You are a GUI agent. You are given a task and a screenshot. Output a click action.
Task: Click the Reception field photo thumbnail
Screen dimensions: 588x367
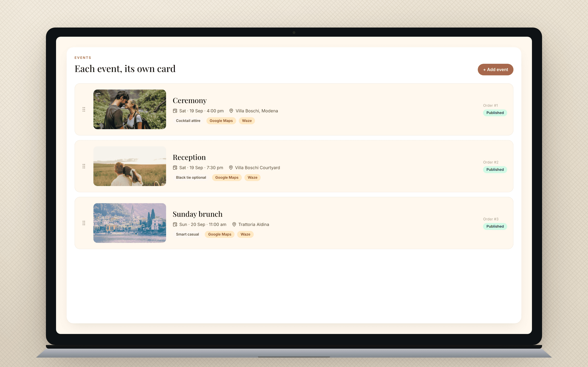pyautogui.click(x=130, y=166)
